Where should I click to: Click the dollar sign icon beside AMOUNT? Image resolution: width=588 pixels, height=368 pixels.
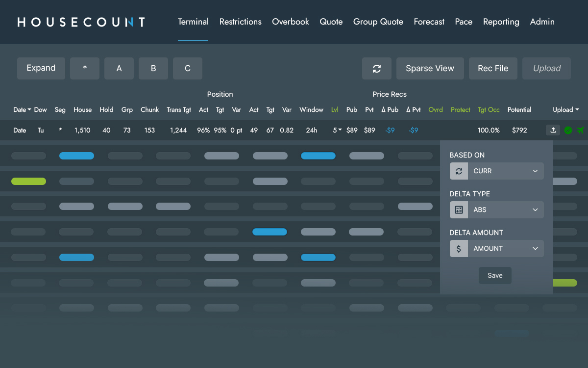459,248
